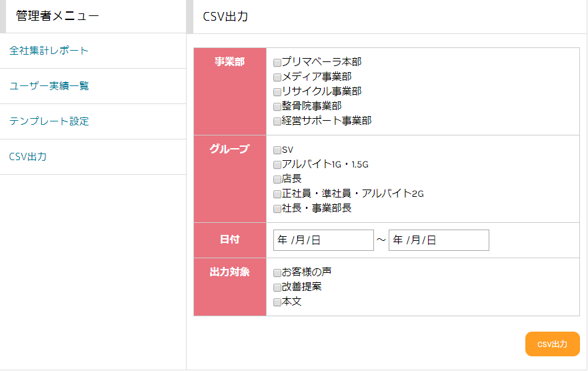Go to ユーザー実績一覧 in the sidebar
This screenshot has height=371, width=588.
[x=49, y=86]
